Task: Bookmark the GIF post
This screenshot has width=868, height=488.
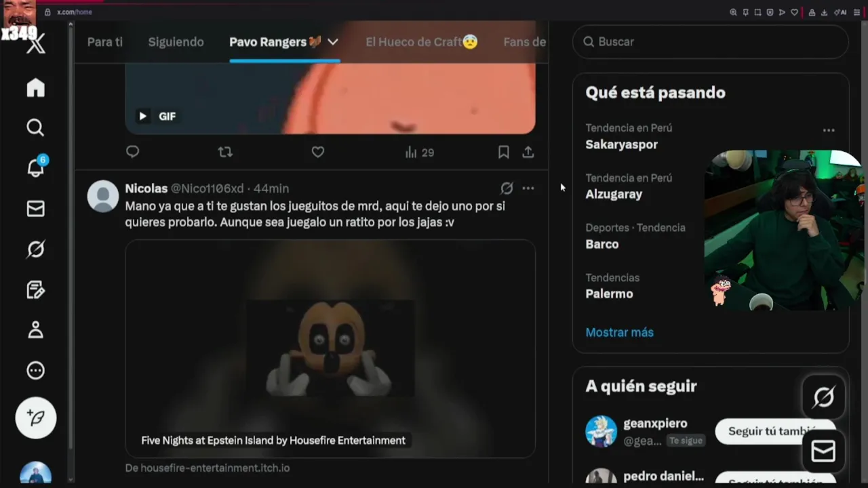Action: tap(503, 152)
